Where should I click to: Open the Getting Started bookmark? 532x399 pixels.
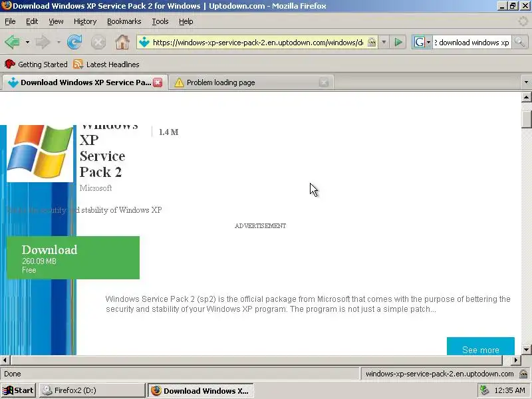point(36,64)
